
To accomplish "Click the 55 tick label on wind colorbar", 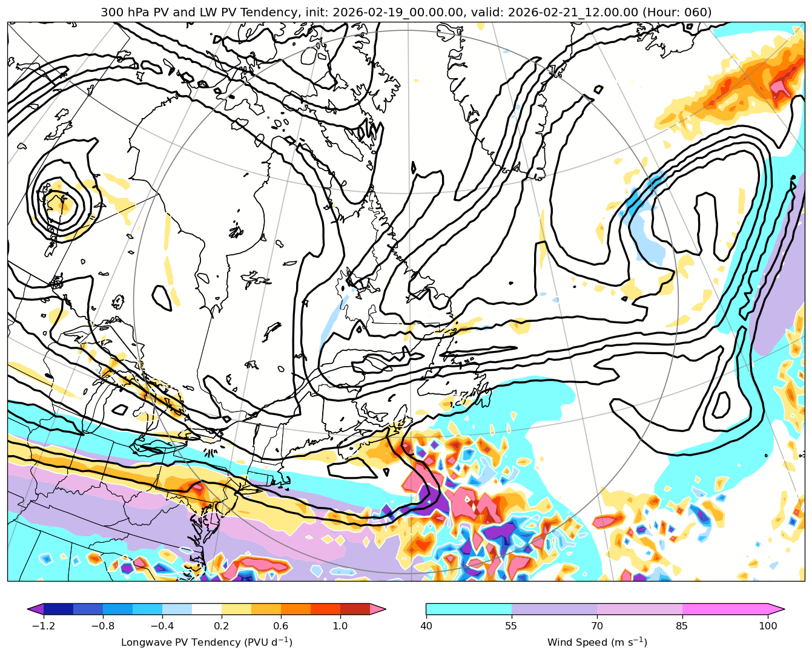I will click(512, 626).
